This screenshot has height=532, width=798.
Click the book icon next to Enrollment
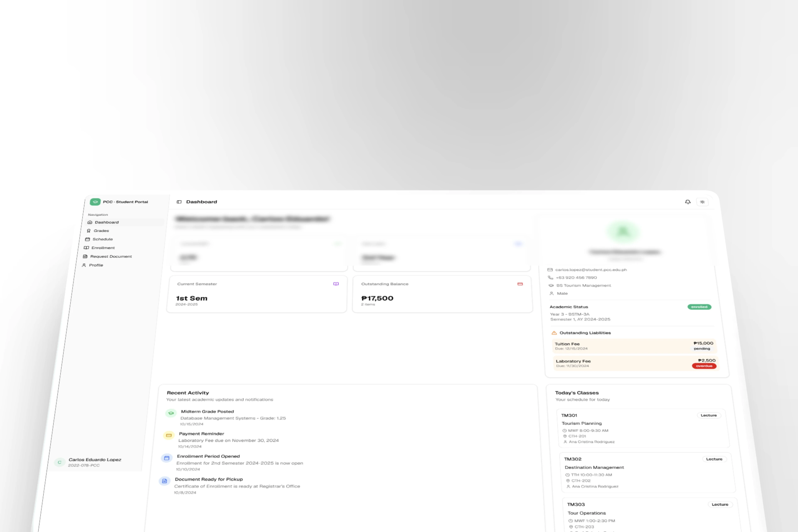(86, 248)
